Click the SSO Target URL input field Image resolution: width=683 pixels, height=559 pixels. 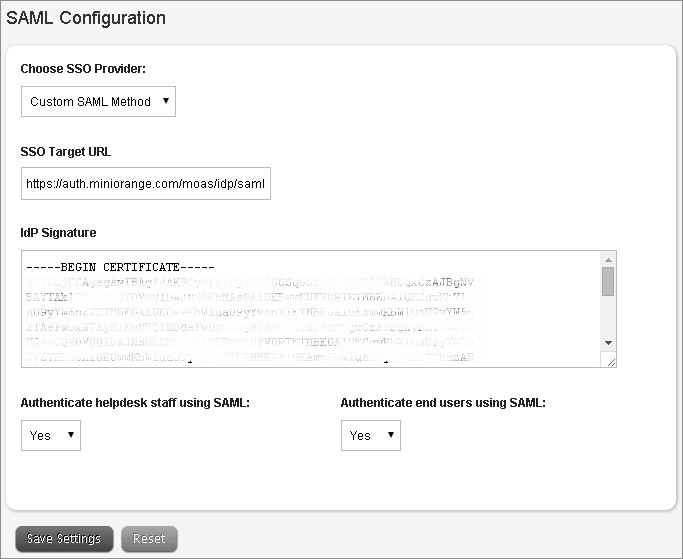(146, 183)
